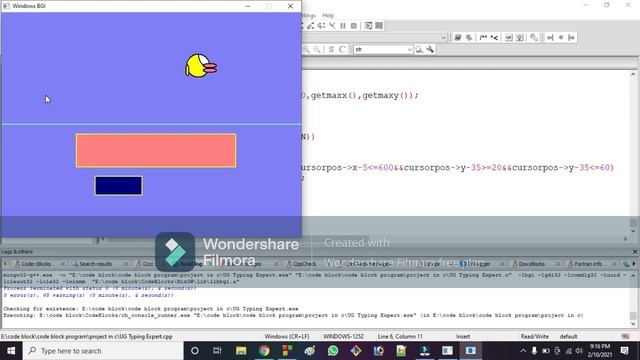Click the jump forward navigation icon
This screenshot has width=640, height=360.
pyautogui.click(x=571, y=38)
